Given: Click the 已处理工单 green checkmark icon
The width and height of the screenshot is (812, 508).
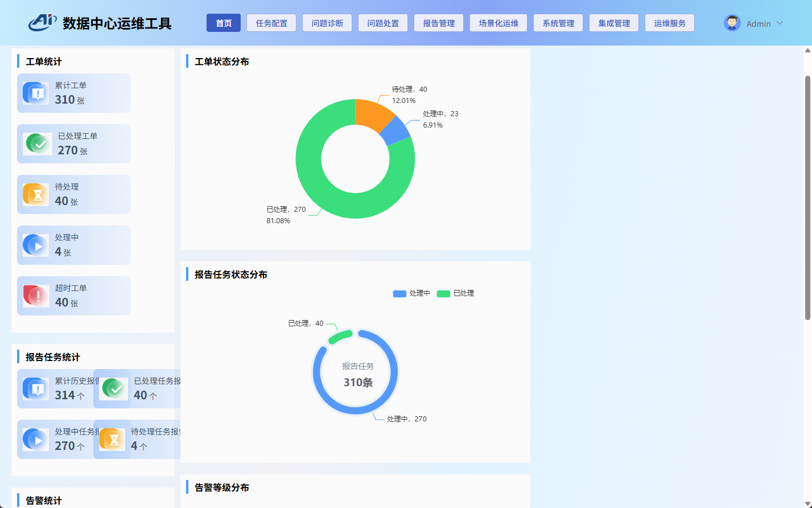Looking at the screenshot, I should pos(39,144).
